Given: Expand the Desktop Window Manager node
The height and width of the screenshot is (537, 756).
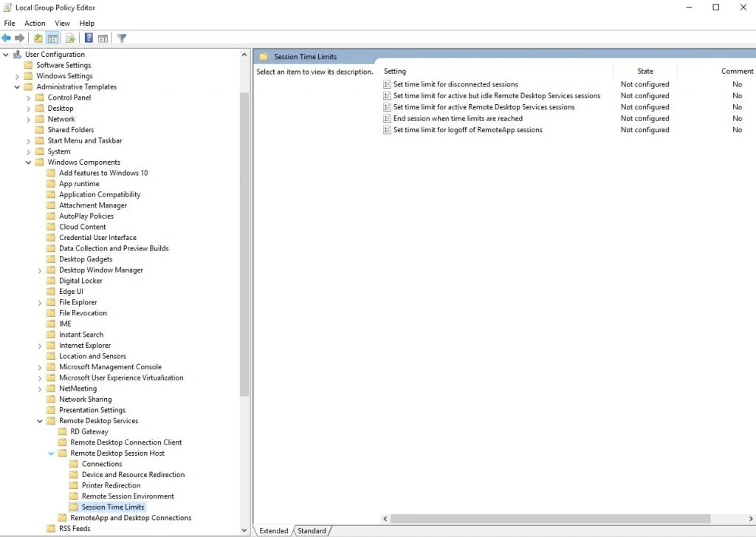Looking at the screenshot, I should (x=40, y=270).
